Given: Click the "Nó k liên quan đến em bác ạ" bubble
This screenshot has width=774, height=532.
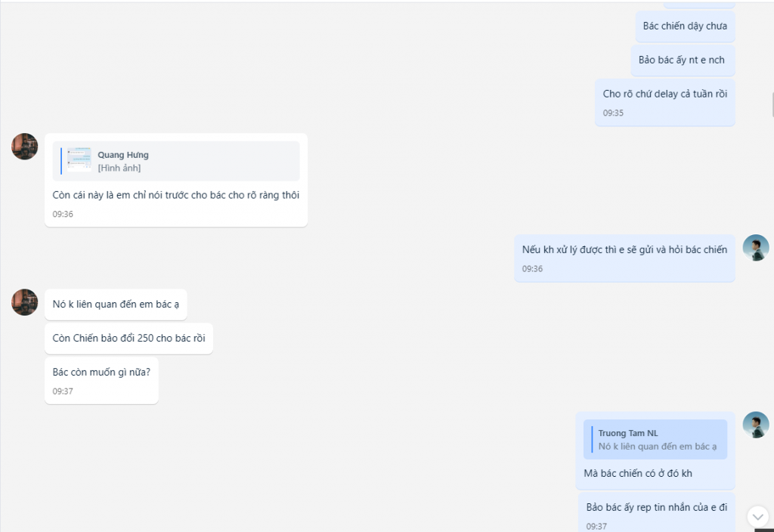Looking at the screenshot, I should [x=116, y=305].
